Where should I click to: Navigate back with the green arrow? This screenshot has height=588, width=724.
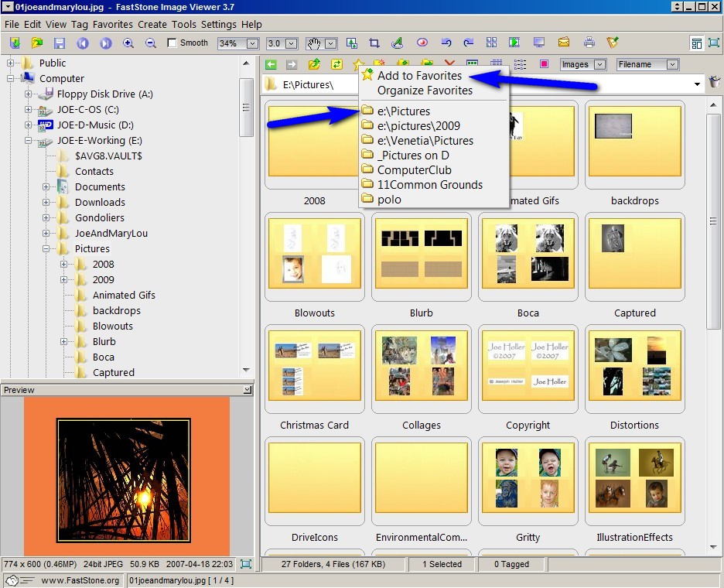pyautogui.click(x=271, y=65)
